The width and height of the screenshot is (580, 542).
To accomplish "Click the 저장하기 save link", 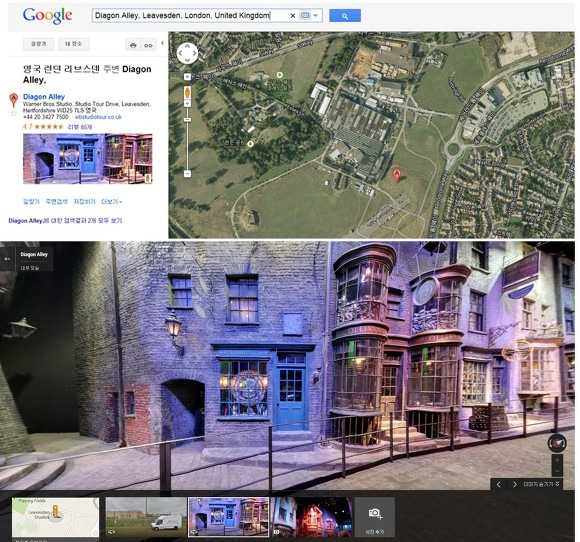I will 84,202.
